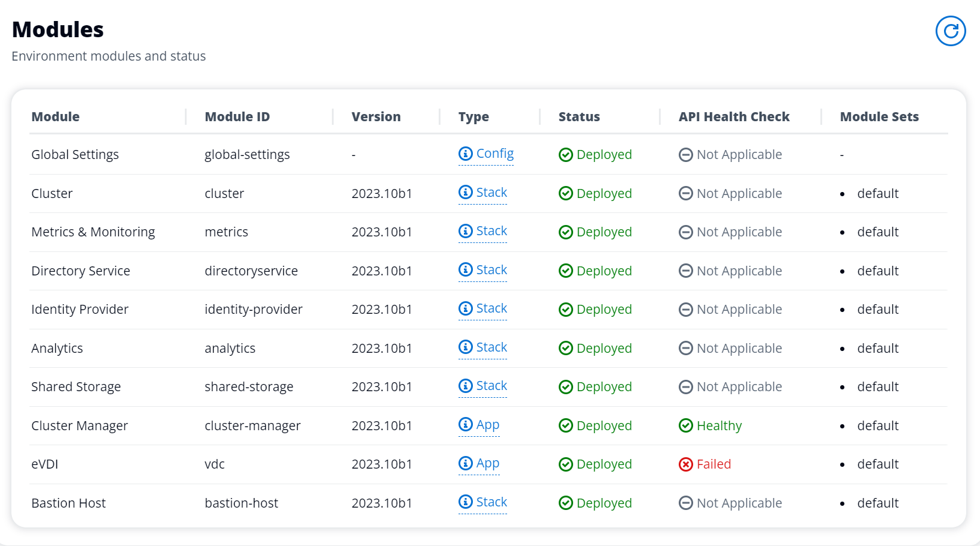This screenshot has width=980, height=546.
Task: Click the Stack link for Metrics & Monitoring
Action: pos(492,231)
